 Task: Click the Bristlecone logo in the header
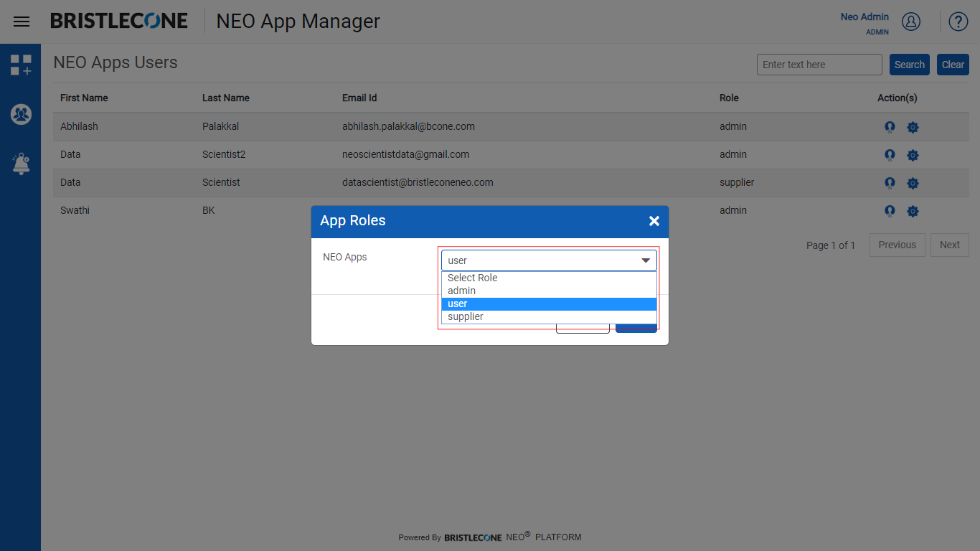pos(119,21)
